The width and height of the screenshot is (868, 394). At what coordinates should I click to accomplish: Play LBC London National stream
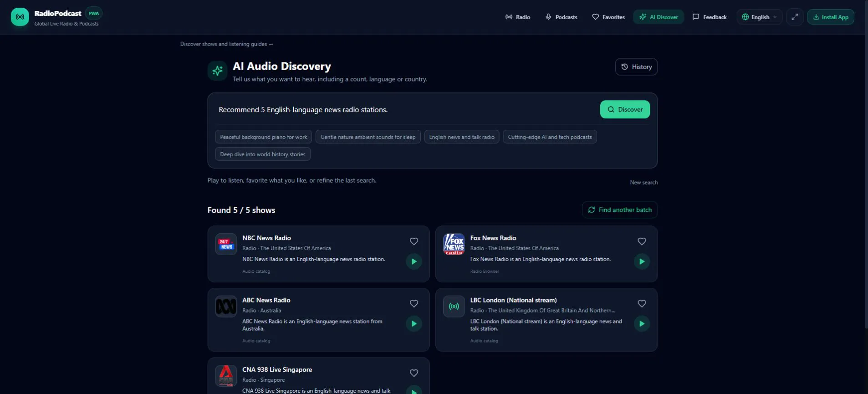642,324
